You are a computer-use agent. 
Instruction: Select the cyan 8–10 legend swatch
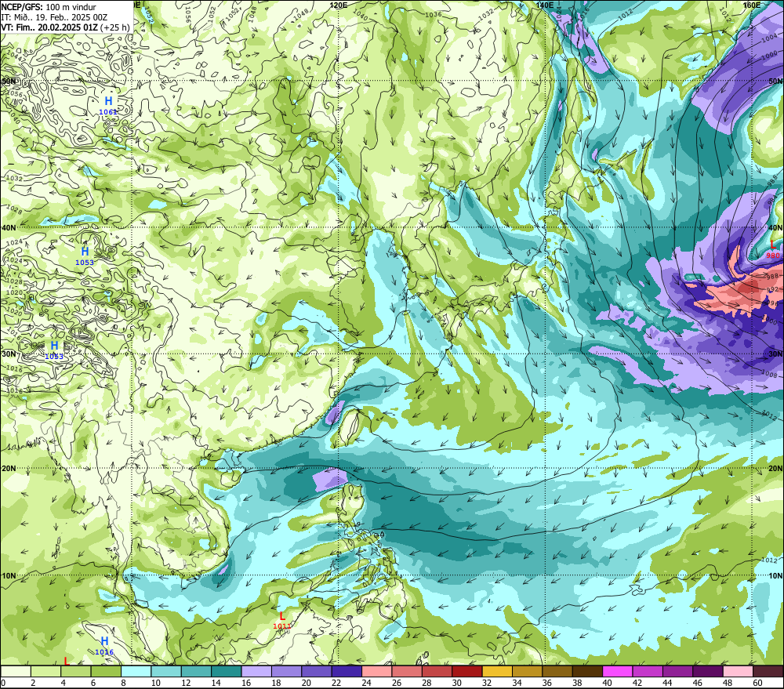point(136,671)
